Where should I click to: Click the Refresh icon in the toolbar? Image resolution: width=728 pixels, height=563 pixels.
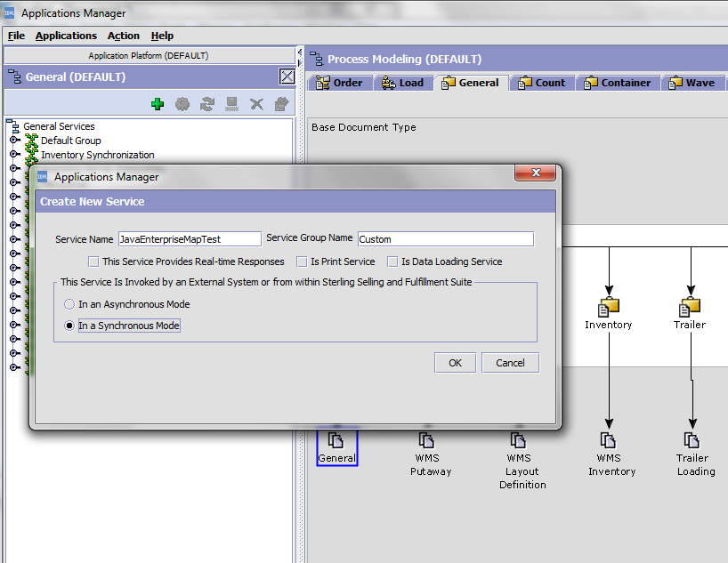(206, 104)
